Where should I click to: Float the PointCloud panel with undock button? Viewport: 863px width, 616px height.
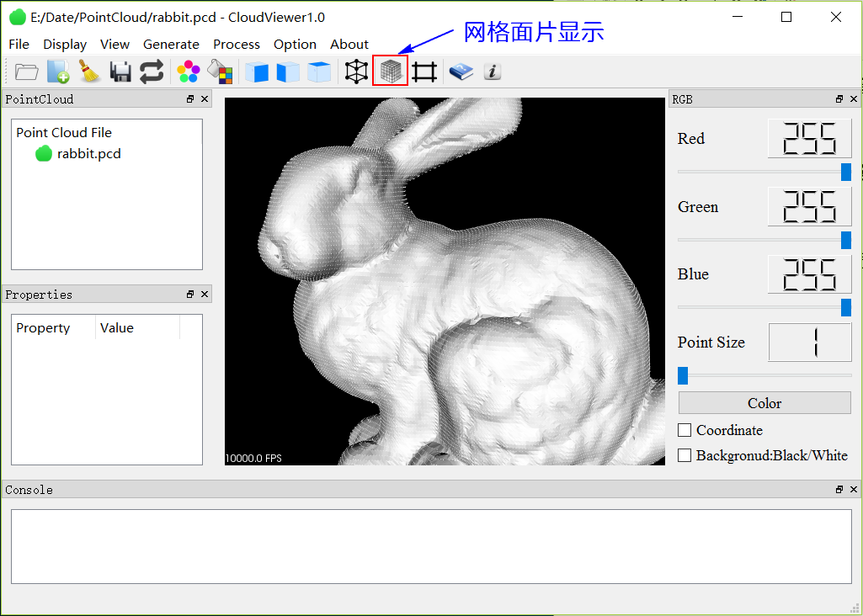click(190, 99)
